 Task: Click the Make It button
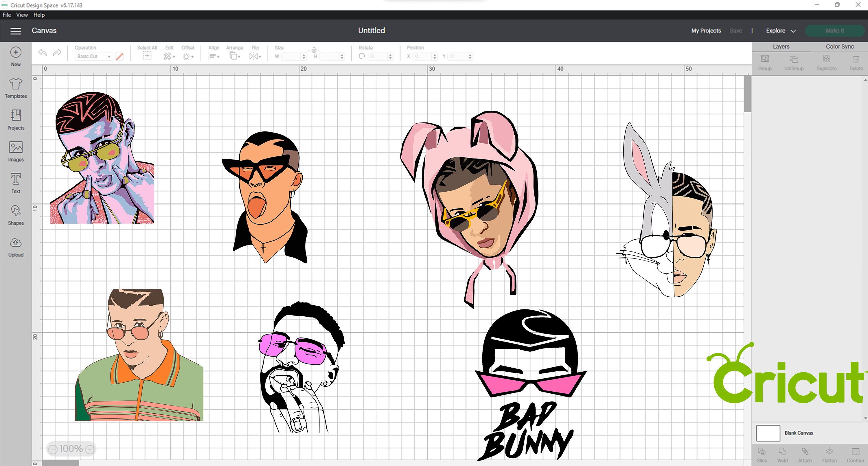pos(835,31)
